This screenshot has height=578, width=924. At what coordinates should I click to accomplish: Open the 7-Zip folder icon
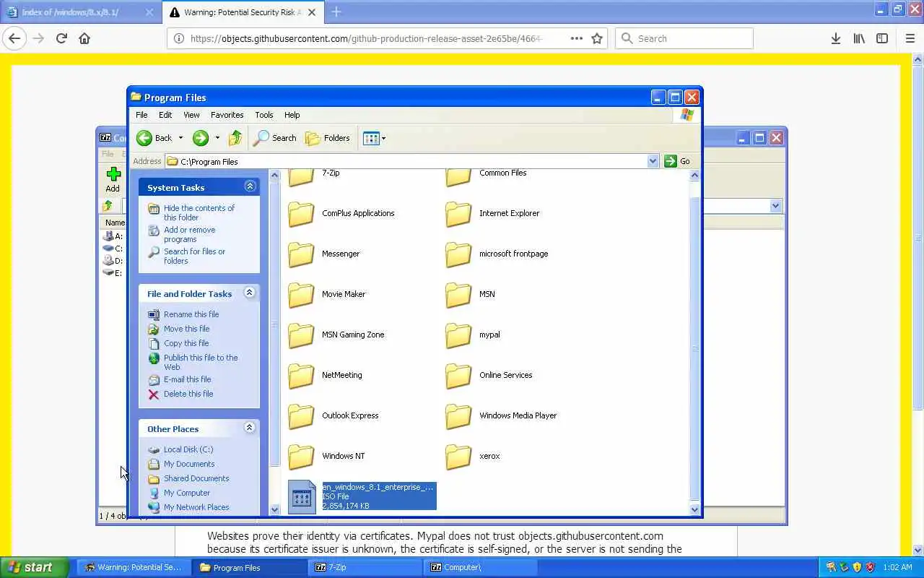pos(301,177)
